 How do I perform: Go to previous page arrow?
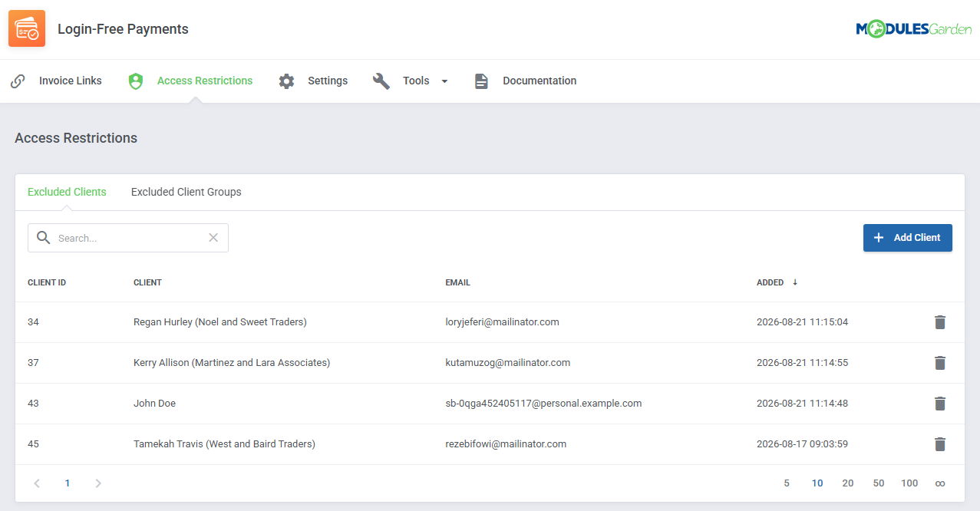tap(37, 483)
